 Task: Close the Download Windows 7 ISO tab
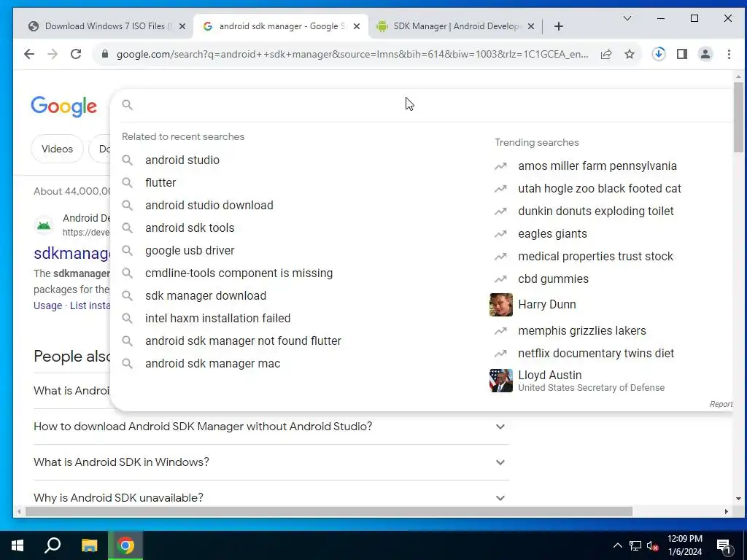coord(182,26)
